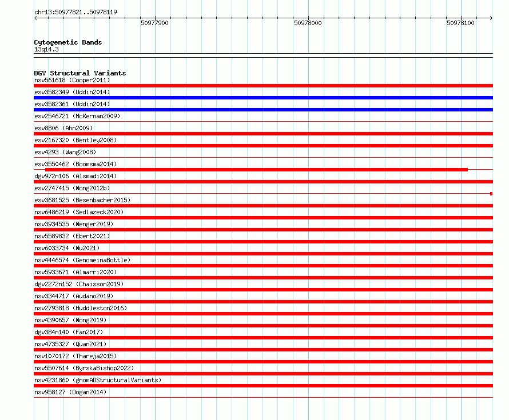Select the esv3582361 (Uddin2014) label
This screenshot has width=509, height=420.
tap(72, 104)
